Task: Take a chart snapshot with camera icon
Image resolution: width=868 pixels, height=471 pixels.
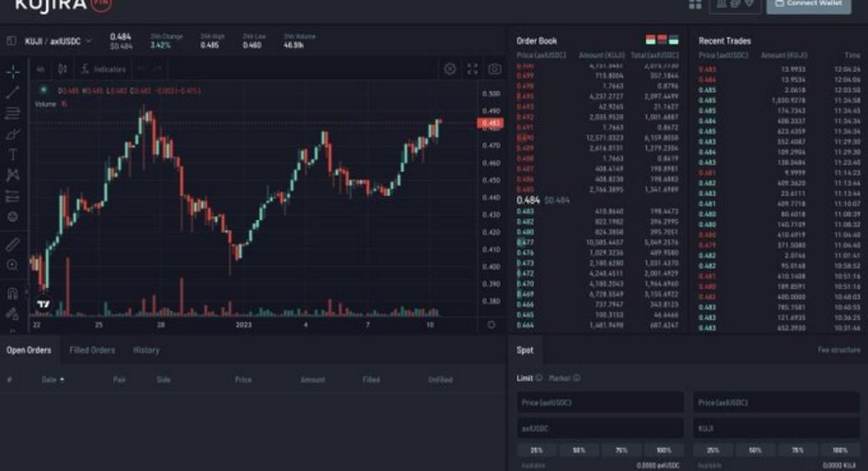Action: [494, 69]
